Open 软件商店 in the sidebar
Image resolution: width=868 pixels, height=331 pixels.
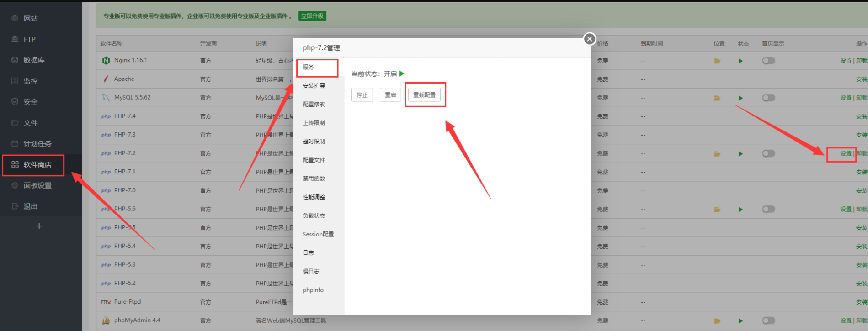point(37,165)
